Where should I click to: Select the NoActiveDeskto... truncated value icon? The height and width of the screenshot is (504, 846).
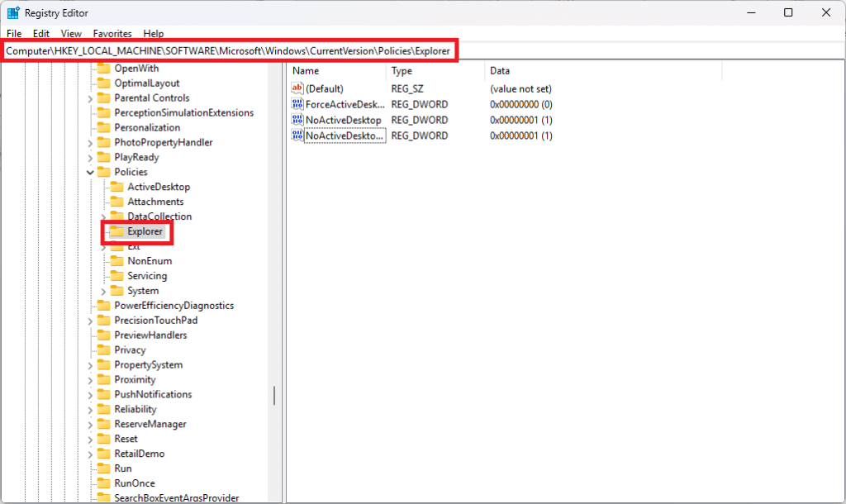pos(297,135)
